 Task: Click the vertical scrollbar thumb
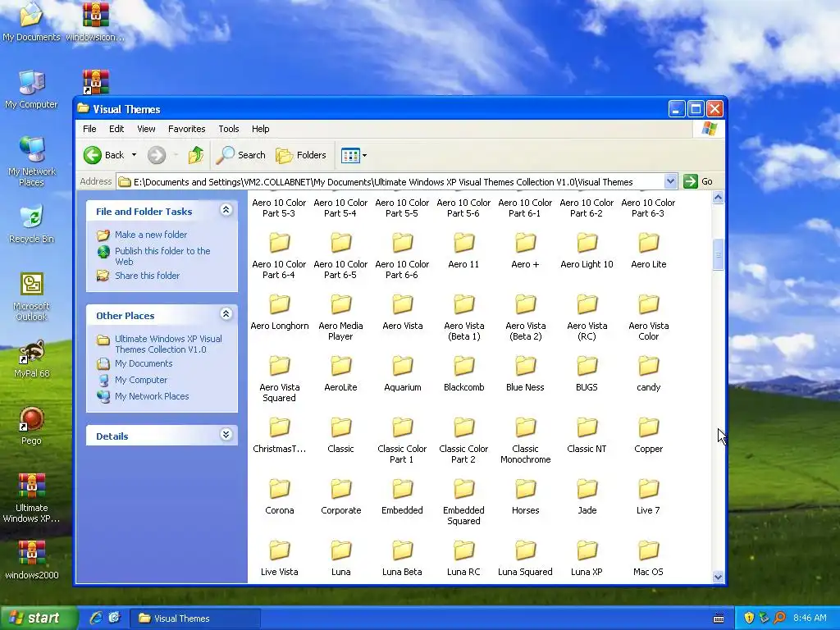pyautogui.click(x=718, y=255)
